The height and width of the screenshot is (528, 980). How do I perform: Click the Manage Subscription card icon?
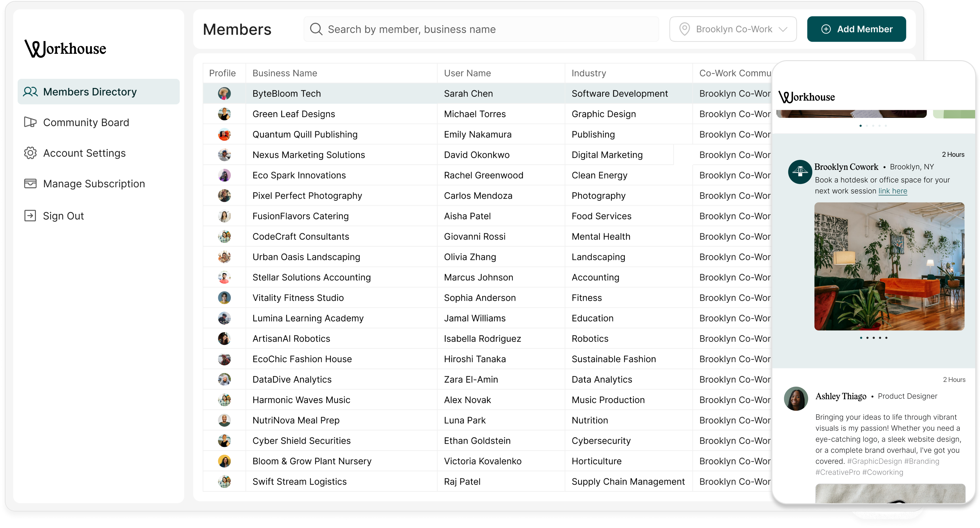(x=30, y=183)
